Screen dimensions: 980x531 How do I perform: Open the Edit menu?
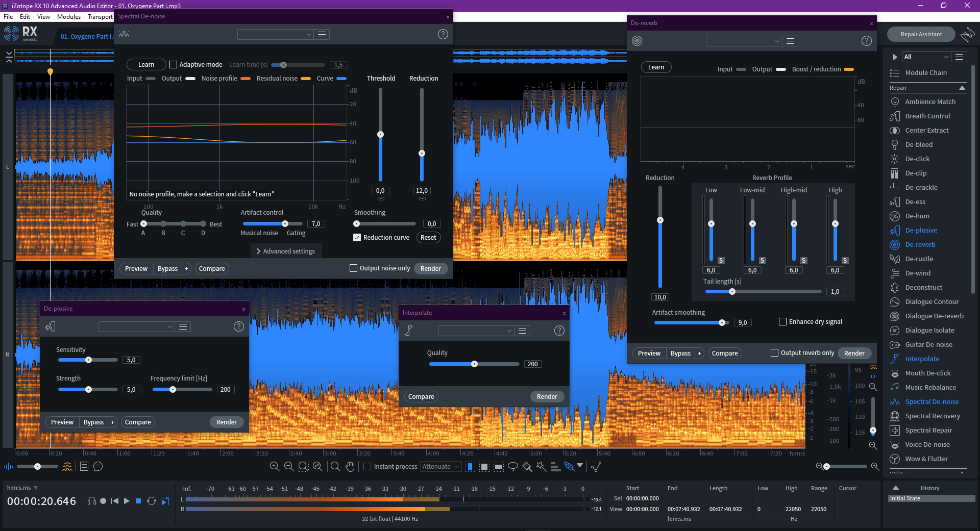(25, 17)
